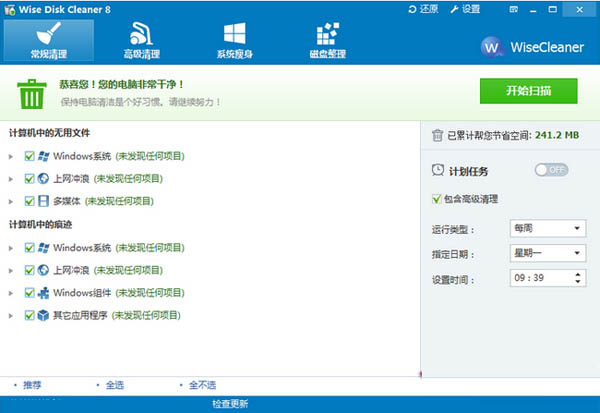Click the clock icon beside 计划任务
Viewport: 600px width, 413px height.
tap(438, 170)
